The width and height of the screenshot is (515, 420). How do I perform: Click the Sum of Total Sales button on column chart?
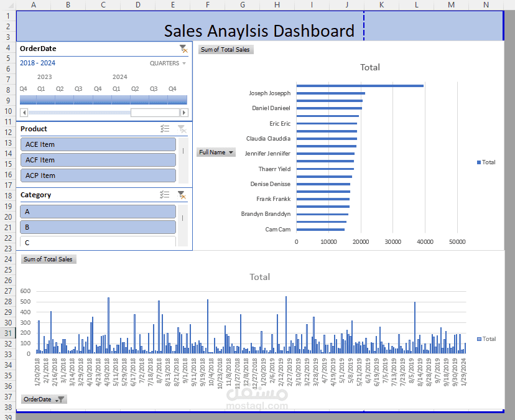pyautogui.click(x=49, y=259)
